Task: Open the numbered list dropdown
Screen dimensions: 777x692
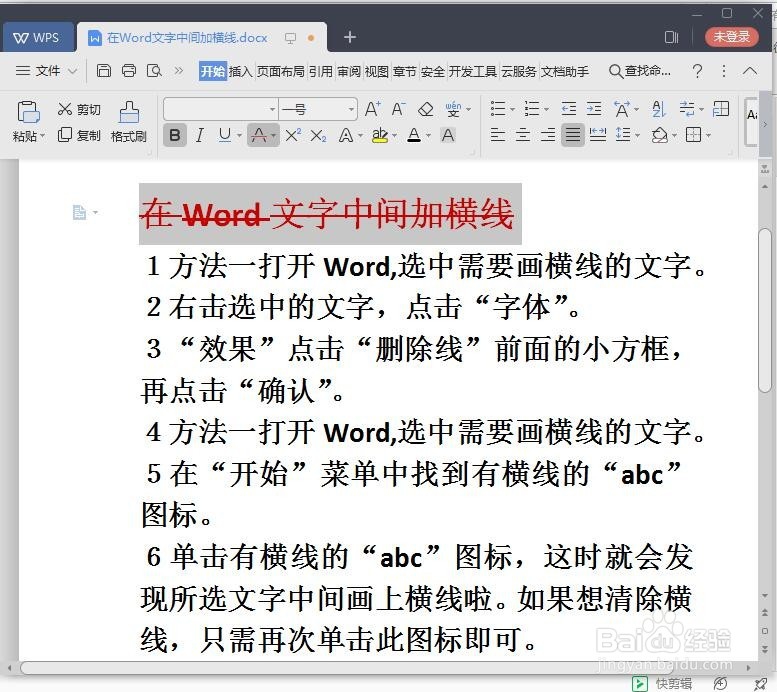Action: pyautogui.click(x=546, y=109)
